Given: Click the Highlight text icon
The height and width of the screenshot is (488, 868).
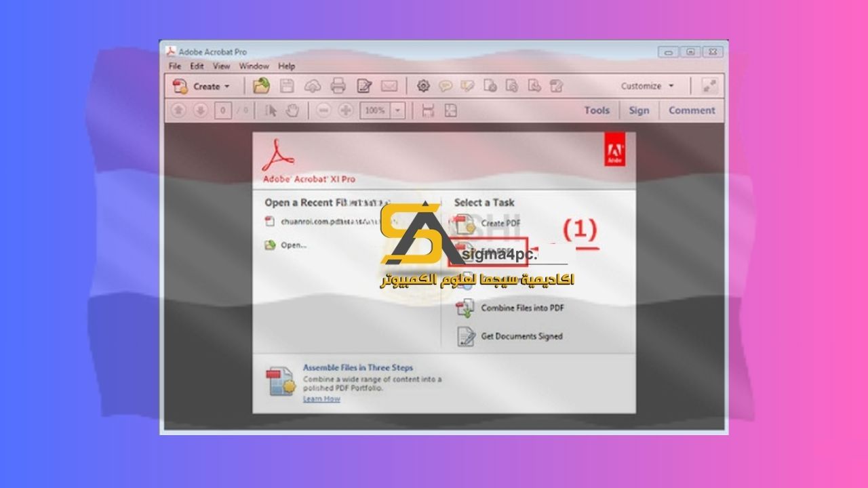Looking at the screenshot, I should point(467,86).
